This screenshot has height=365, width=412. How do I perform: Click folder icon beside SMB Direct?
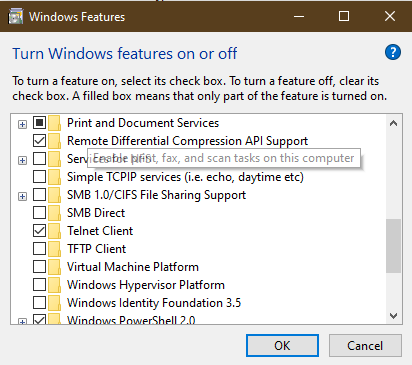[x=55, y=213]
